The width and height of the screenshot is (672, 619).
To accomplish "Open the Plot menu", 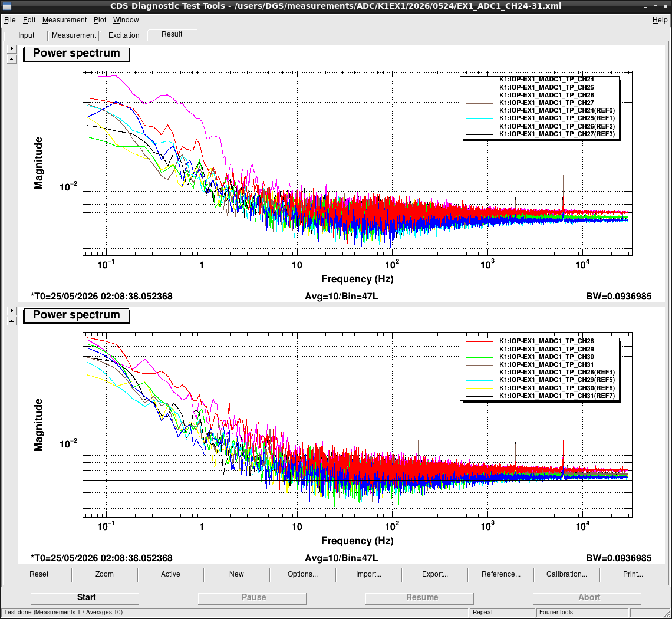I will tap(100, 20).
